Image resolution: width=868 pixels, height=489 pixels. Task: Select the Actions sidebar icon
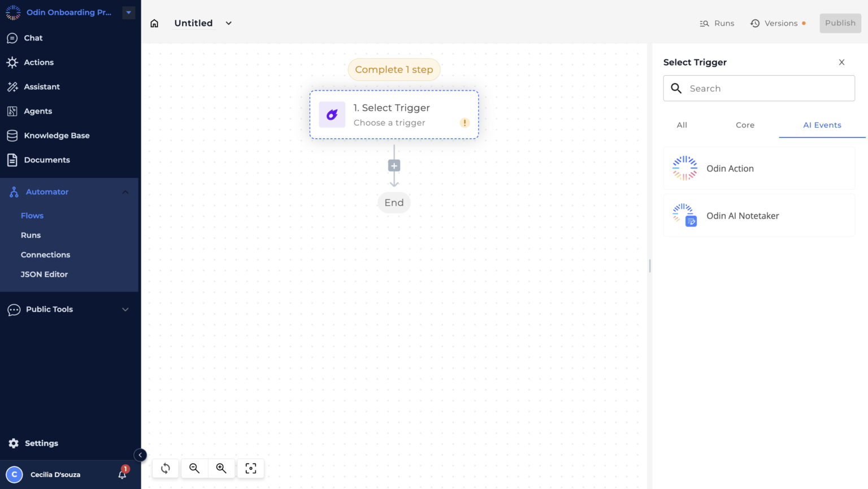13,62
